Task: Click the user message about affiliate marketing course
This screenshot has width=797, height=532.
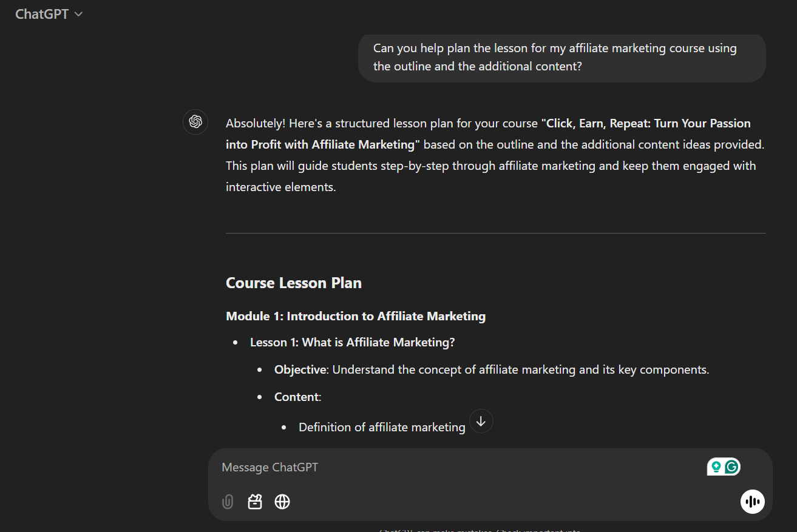Action: click(x=562, y=57)
